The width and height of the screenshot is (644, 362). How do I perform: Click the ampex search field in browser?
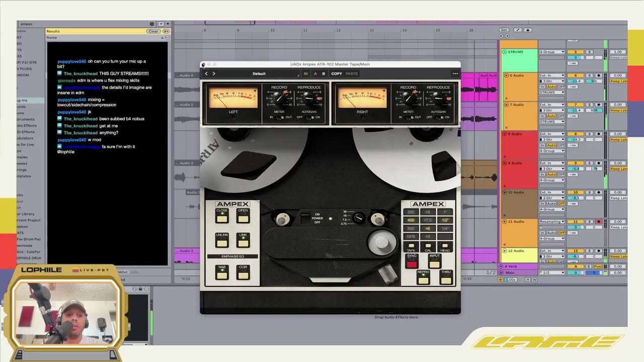83,24
